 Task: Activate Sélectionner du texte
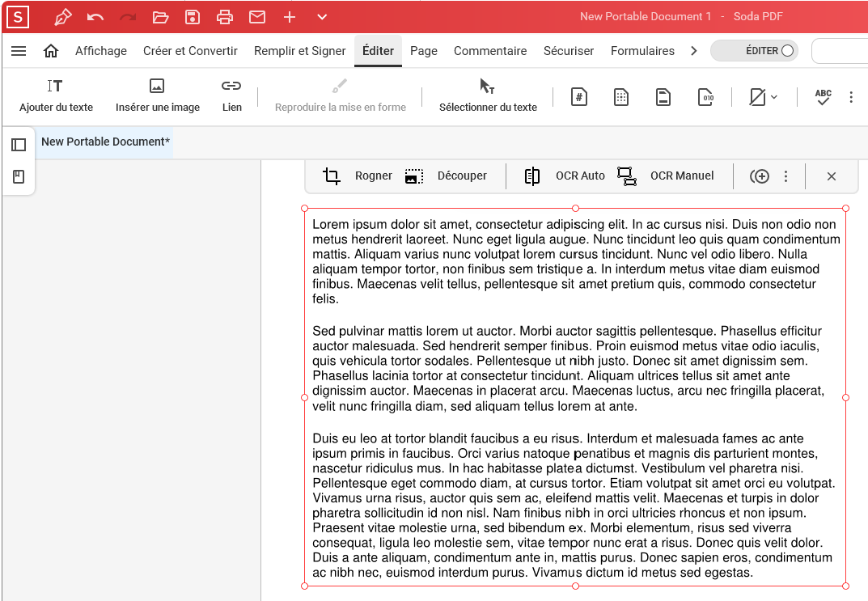click(x=488, y=95)
